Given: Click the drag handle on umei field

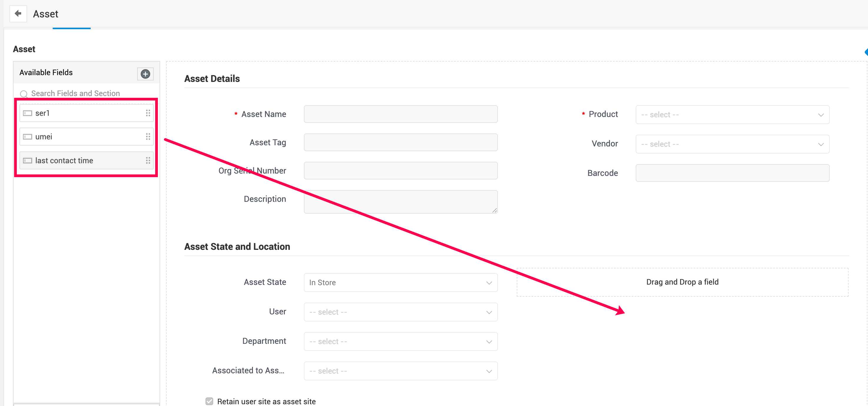Looking at the screenshot, I should (x=148, y=137).
